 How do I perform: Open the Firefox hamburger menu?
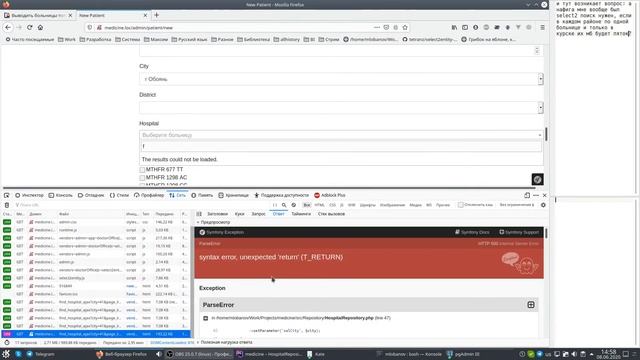coord(542,27)
